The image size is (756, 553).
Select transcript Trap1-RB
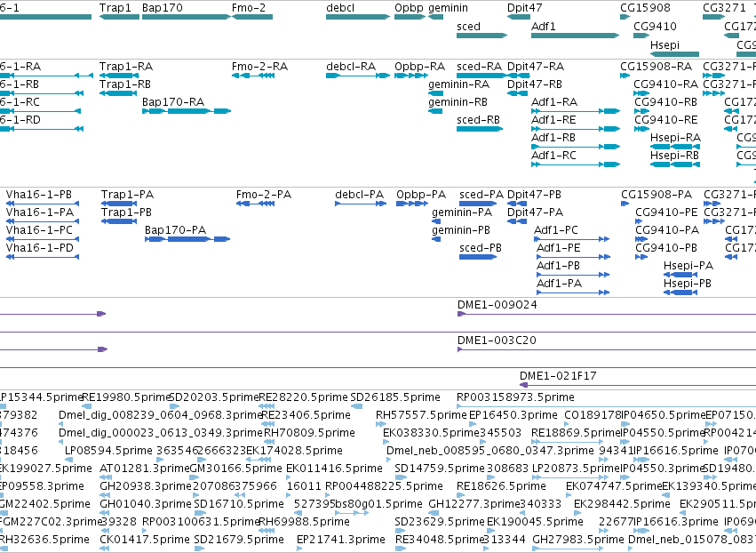[125, 84]
